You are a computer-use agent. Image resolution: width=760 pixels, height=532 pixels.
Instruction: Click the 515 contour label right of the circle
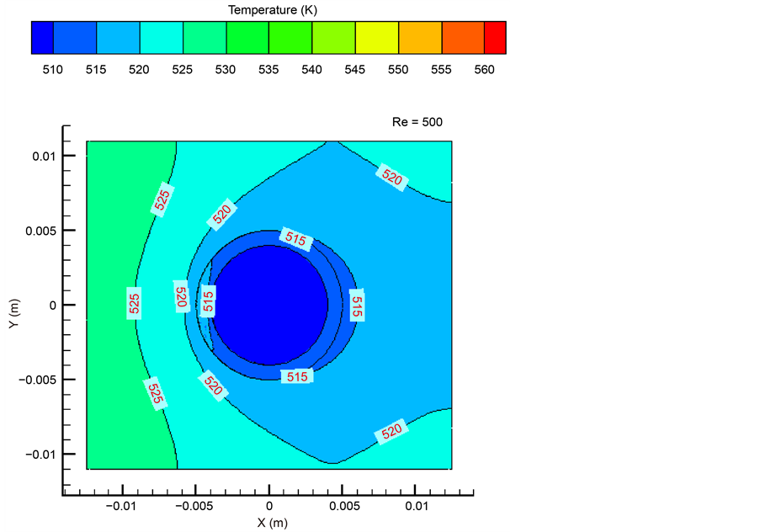click(357, 305)
